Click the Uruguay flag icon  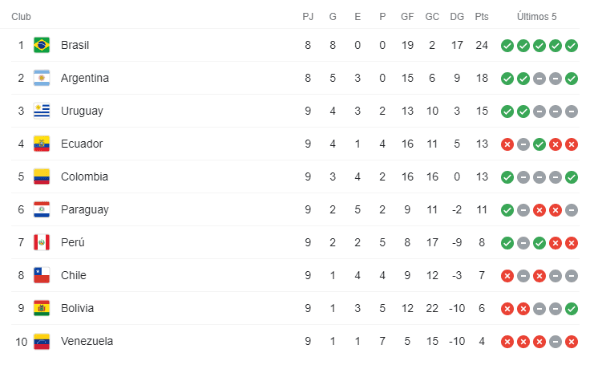point(42,111)
